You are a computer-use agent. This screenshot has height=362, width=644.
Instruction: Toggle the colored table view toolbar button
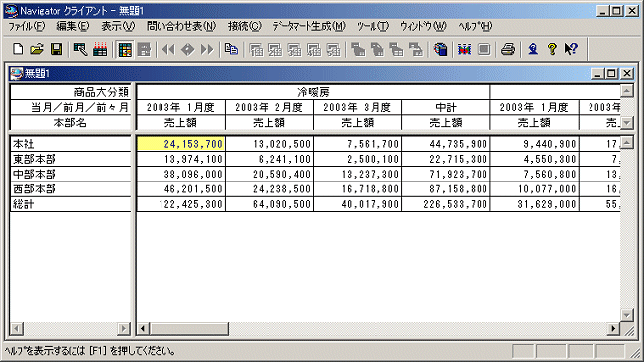(x=125, y=50)
